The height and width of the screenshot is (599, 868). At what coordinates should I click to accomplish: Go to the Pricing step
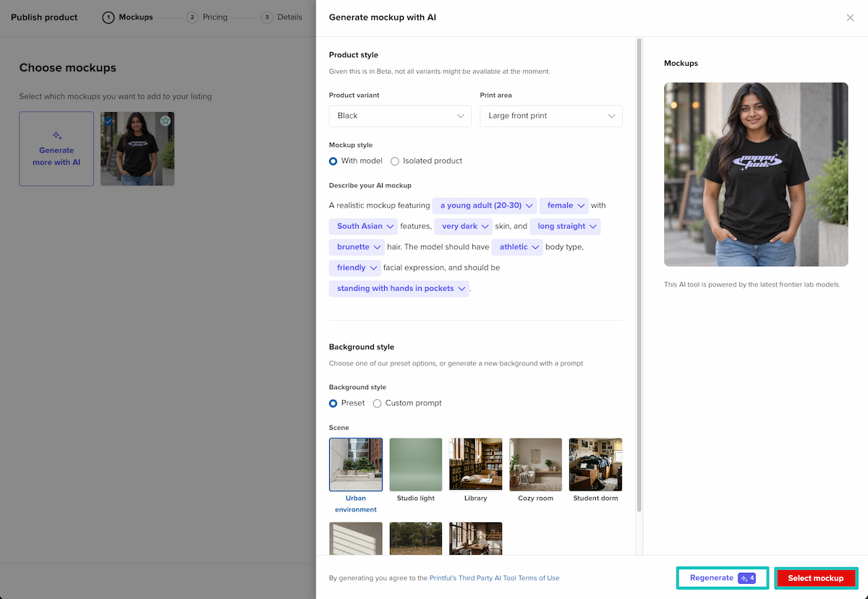point(207,17)
